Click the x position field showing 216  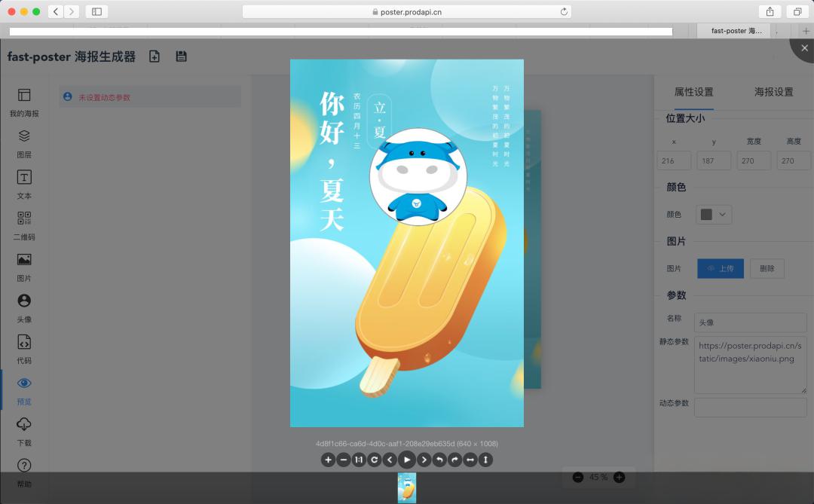point(674,161)
